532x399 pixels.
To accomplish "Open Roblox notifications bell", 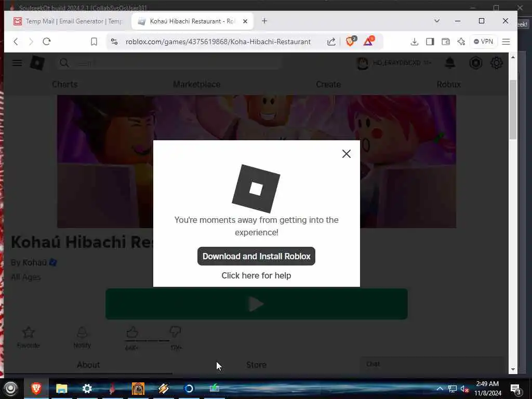I will 450,63.
